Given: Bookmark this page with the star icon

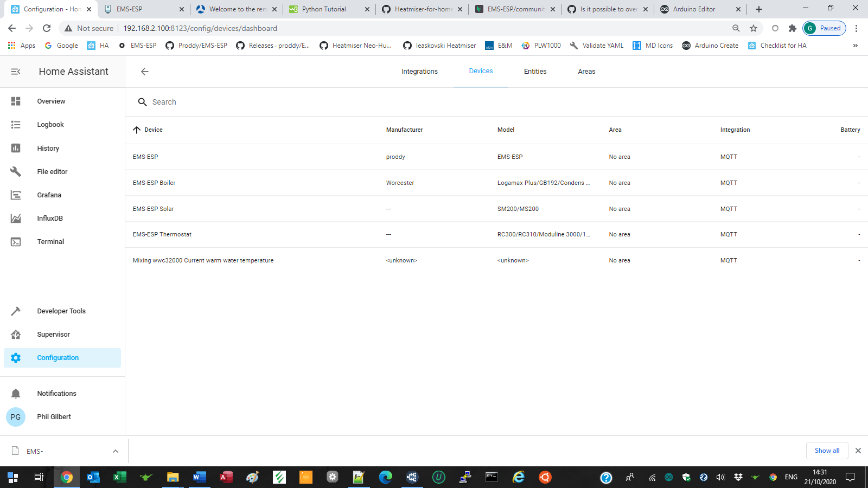Looking at the screenshot, I should (x=754, y=28).
